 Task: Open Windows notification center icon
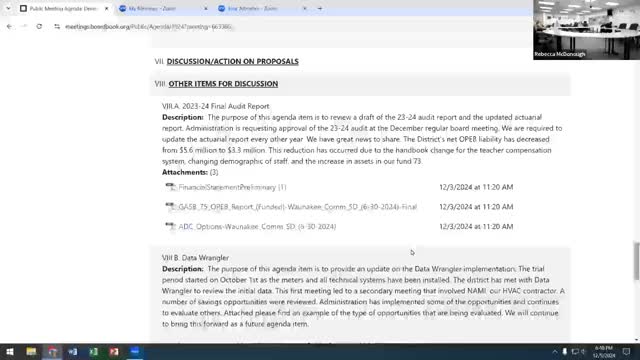tap(626, 351)
